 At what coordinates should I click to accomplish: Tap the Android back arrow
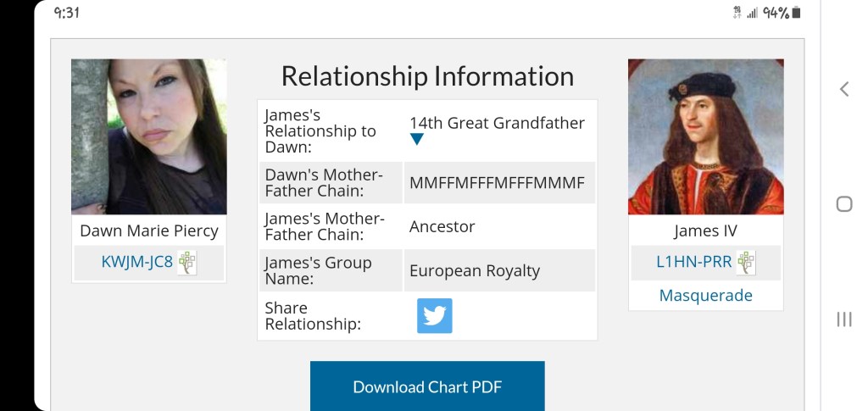pos(843,89)
